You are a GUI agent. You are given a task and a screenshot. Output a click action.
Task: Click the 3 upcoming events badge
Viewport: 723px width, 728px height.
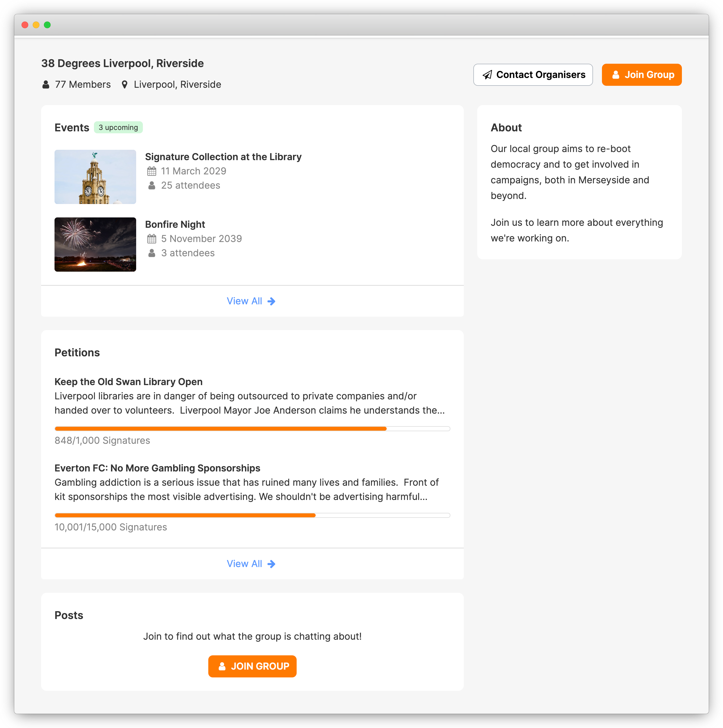click(118, 128)
